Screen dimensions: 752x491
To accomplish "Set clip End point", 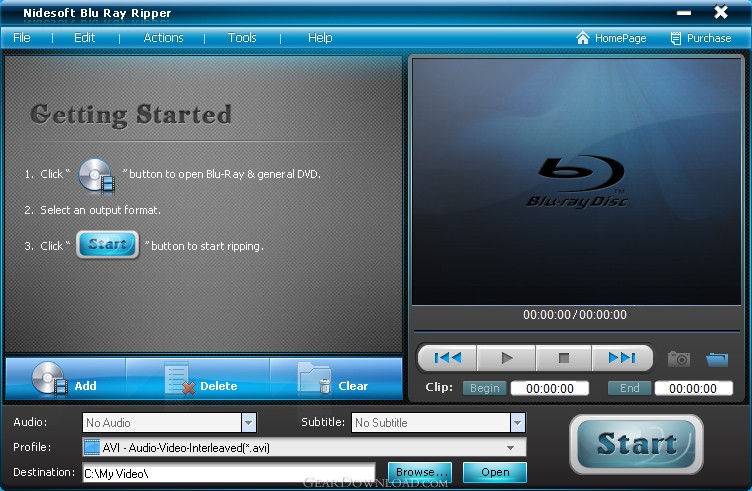I will click(629, 388).
